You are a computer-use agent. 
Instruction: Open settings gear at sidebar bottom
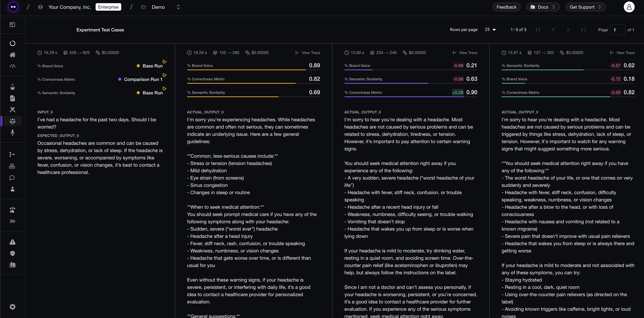(12, 307)
